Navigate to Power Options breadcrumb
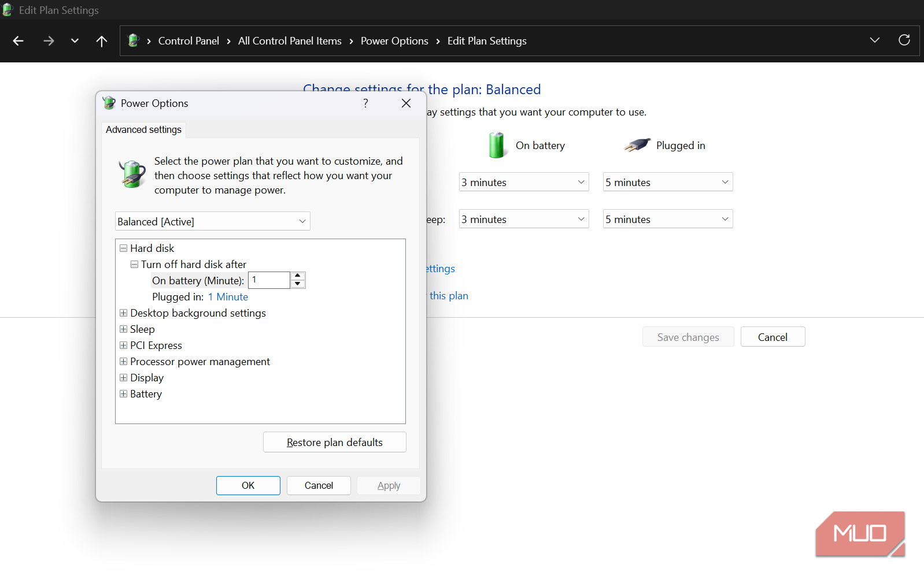This screenshot has height=576, width=924. 394,41
